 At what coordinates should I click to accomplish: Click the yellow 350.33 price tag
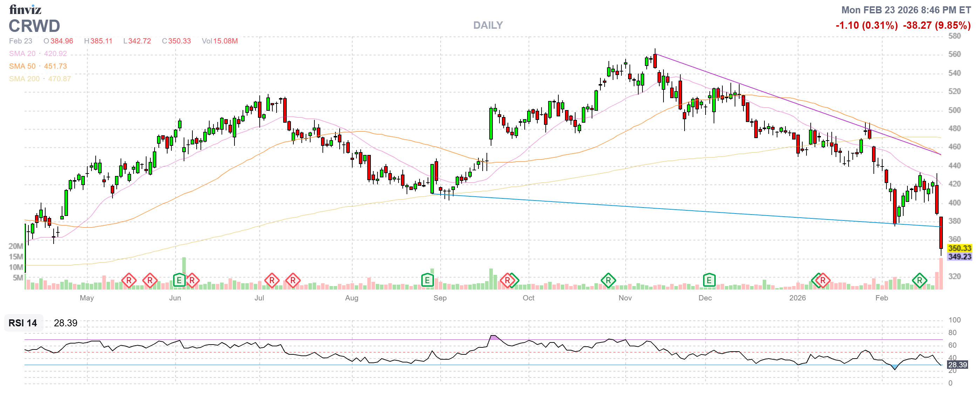click(x=959, y=248)
